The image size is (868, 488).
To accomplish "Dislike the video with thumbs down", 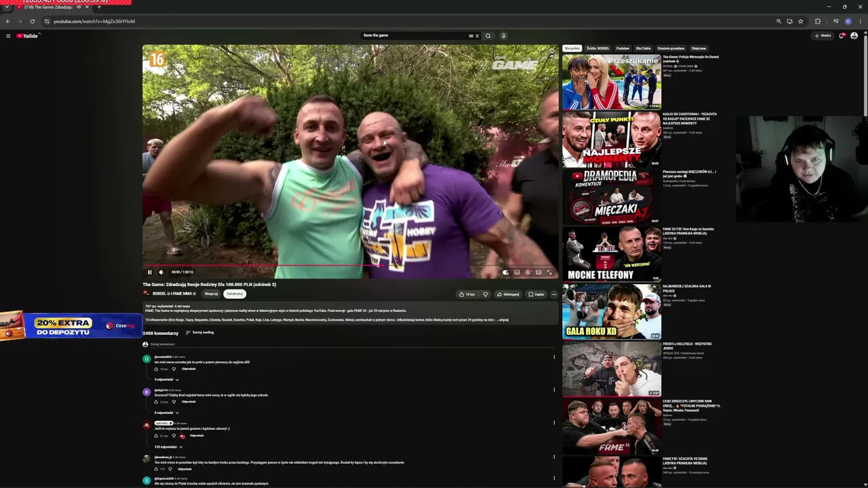I will click(x=485, y=294).
